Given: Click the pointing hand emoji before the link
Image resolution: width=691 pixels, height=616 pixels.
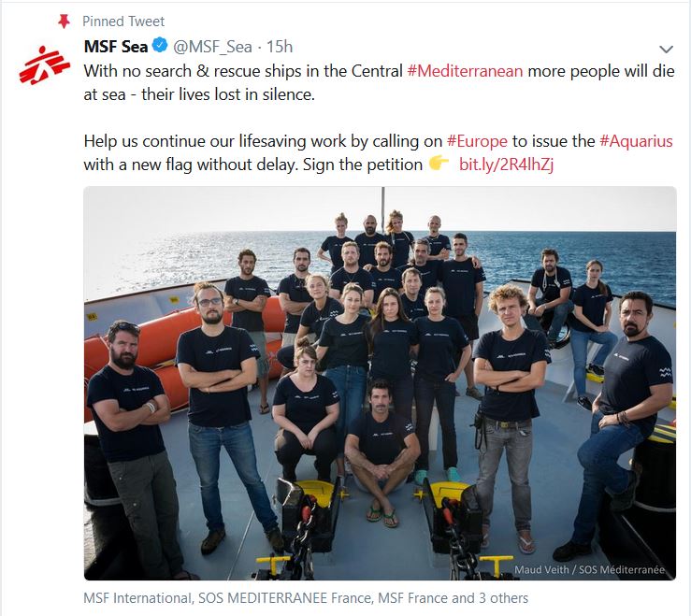Looking at the screenshot, I should pyautogui.click(x=439, y=164).
